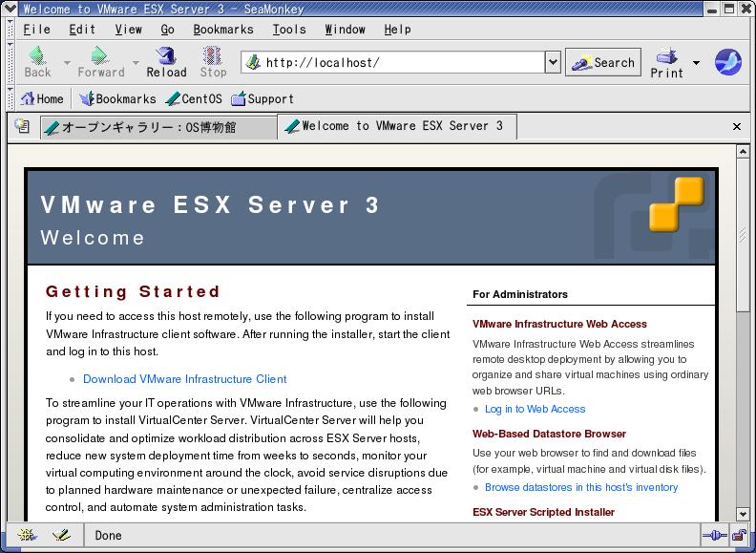This screenshot has width=756, height=553.
Task: Click VMware Infrastructure Web Access heading
Action: coord(559,325)
